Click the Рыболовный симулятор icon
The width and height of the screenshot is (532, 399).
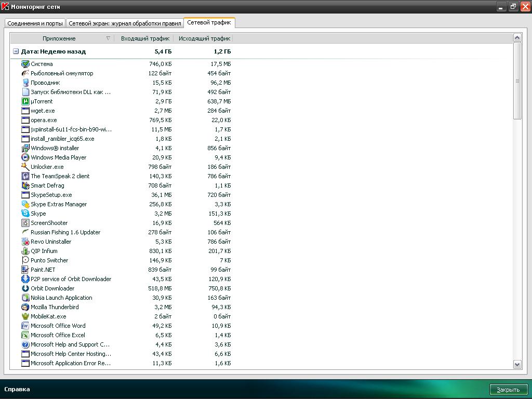(x=25, y=73)
